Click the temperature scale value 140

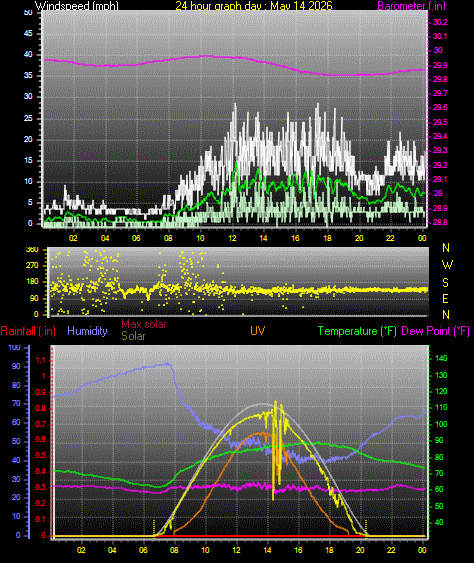[x=441, y=358]
